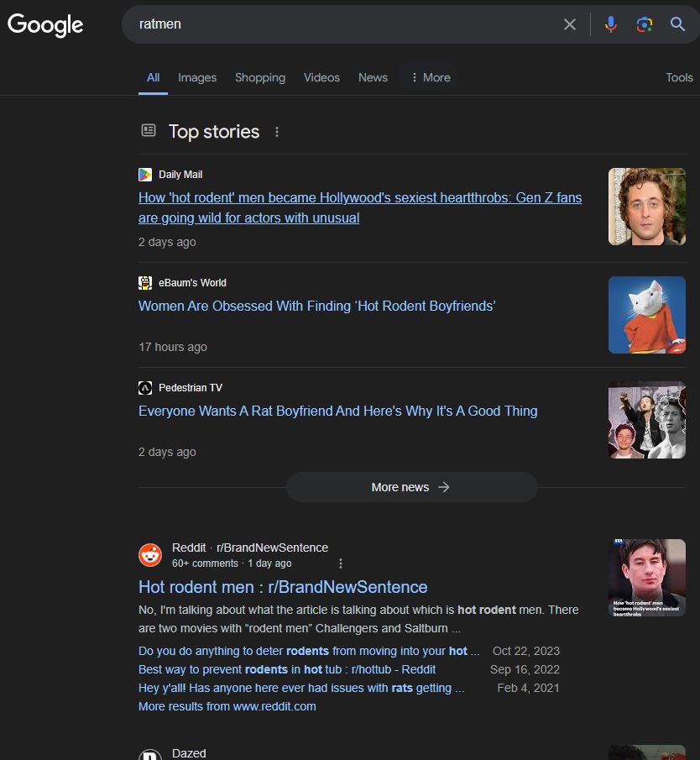
Task: Click the eBaum's World mouse thumbnail
Action: 647,315
